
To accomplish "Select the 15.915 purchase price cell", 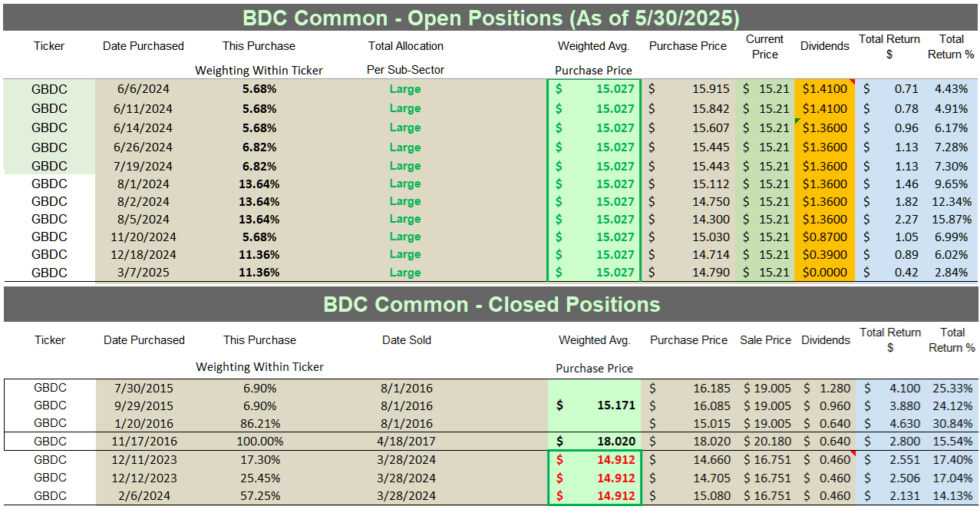I will pyautogui.click(x=688, y=89).
